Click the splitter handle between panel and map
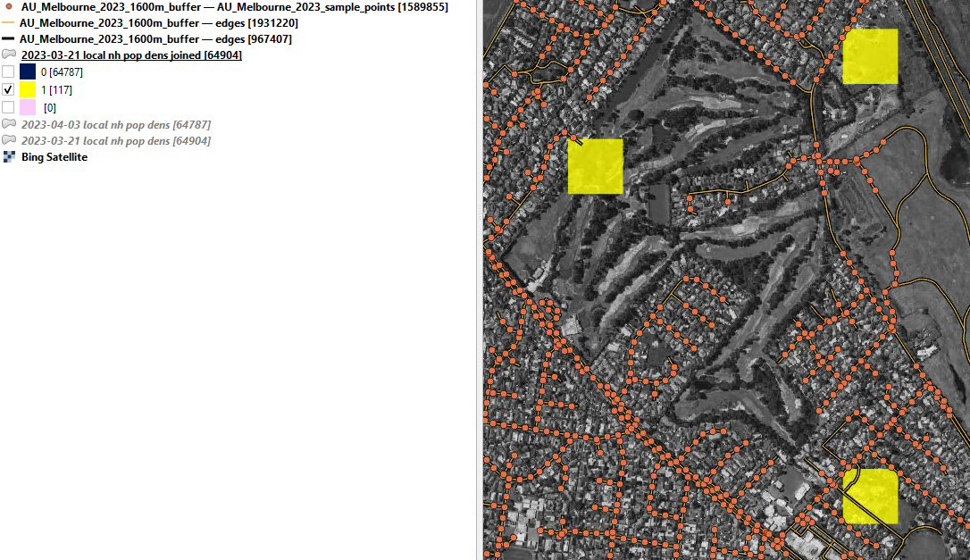970x560 pixels. 480,212
